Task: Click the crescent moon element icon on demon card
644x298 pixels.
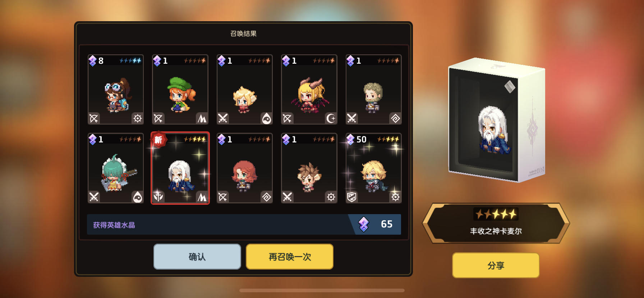Action: tap(331, 118)
